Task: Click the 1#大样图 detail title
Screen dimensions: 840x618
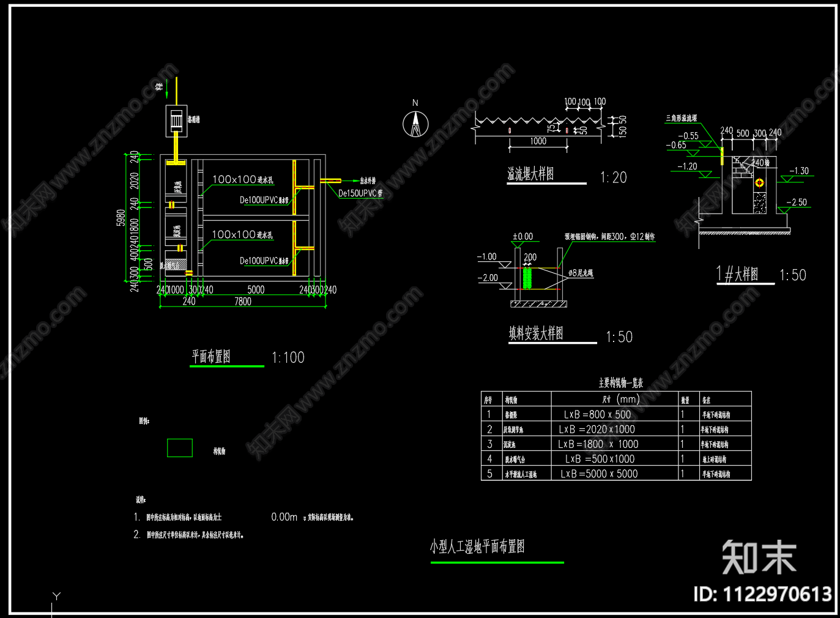Action: point(737,274)
